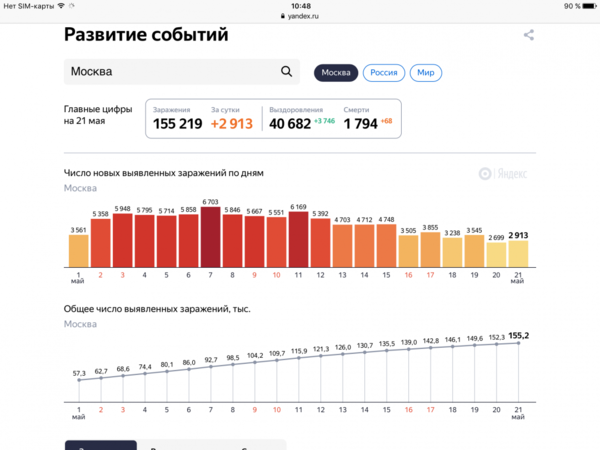
Task: Tap the battery indicator in status bar
Action: pyautogui.click(x=584, y=6)
